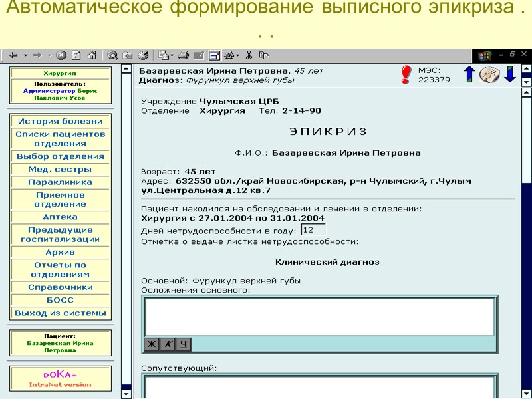Open История болезни from the sidebar

point(61,120)
